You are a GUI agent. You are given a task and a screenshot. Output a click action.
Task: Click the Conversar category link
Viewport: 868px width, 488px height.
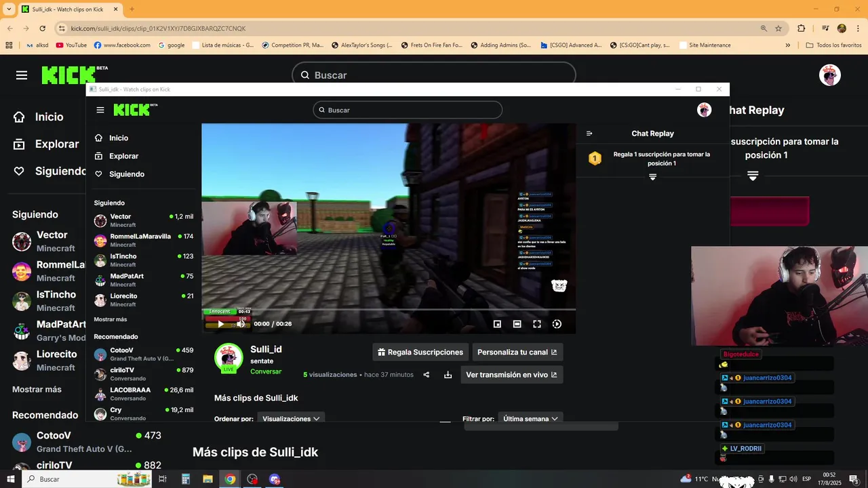click(266, 371)
